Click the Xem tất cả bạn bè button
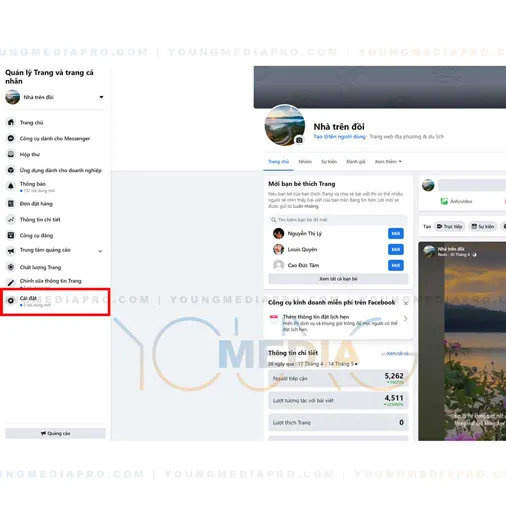This screenshot has width=506, height=506. (x=338, y=279)
